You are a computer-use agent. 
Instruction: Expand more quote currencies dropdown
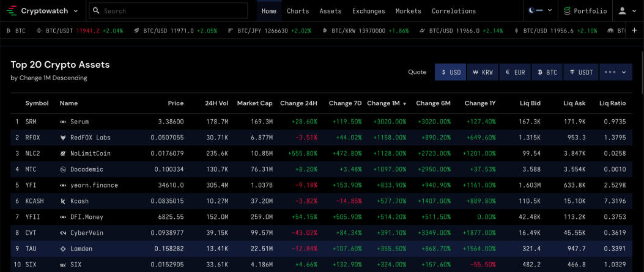click(x=616, y=72)
